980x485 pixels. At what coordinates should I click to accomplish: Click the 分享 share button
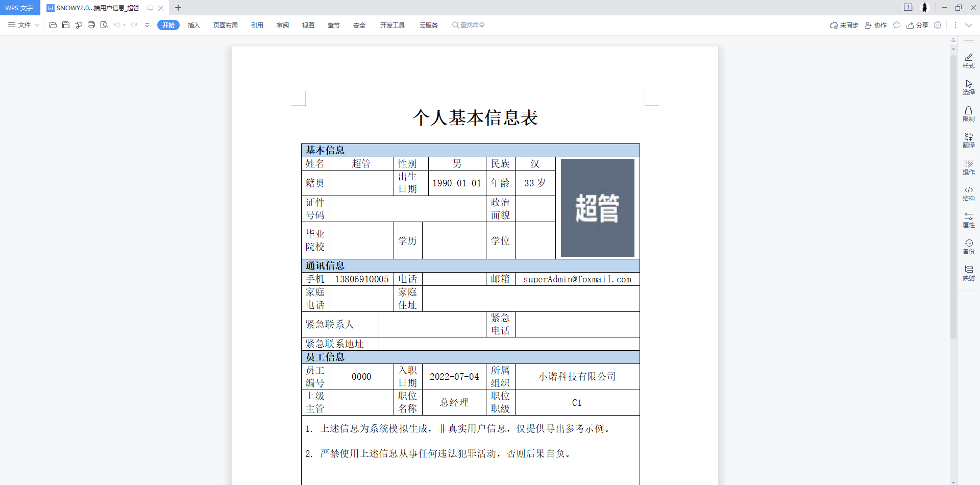coord(917,25)
